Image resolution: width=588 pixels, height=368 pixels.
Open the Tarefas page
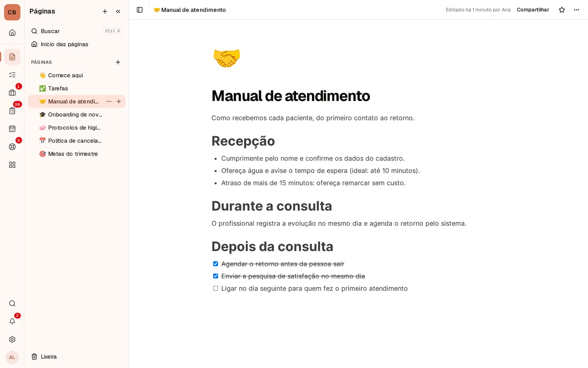click(x=76, y=88)
